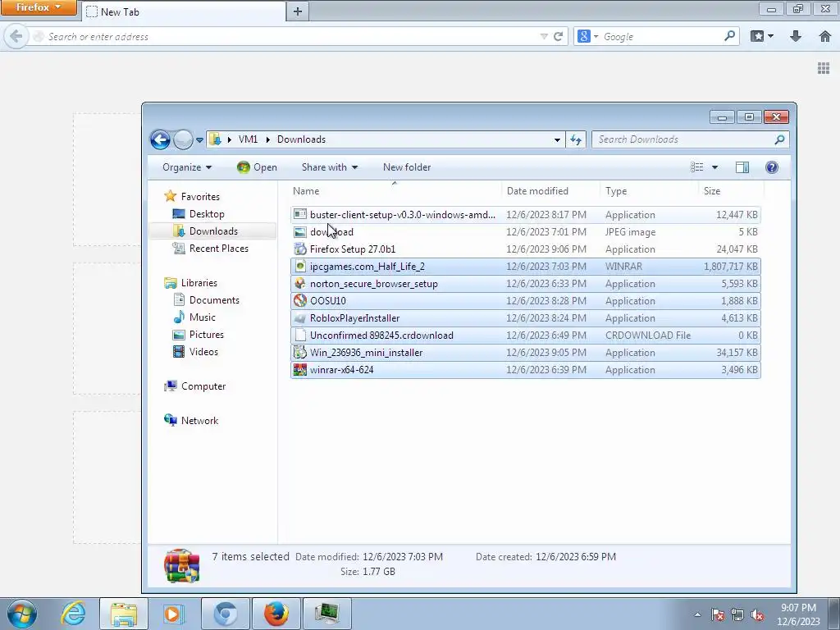Click the new tab grid icon in Firefox
This screenshot has width=840, height=630.
pyautogui.click(x=824, y=68)
